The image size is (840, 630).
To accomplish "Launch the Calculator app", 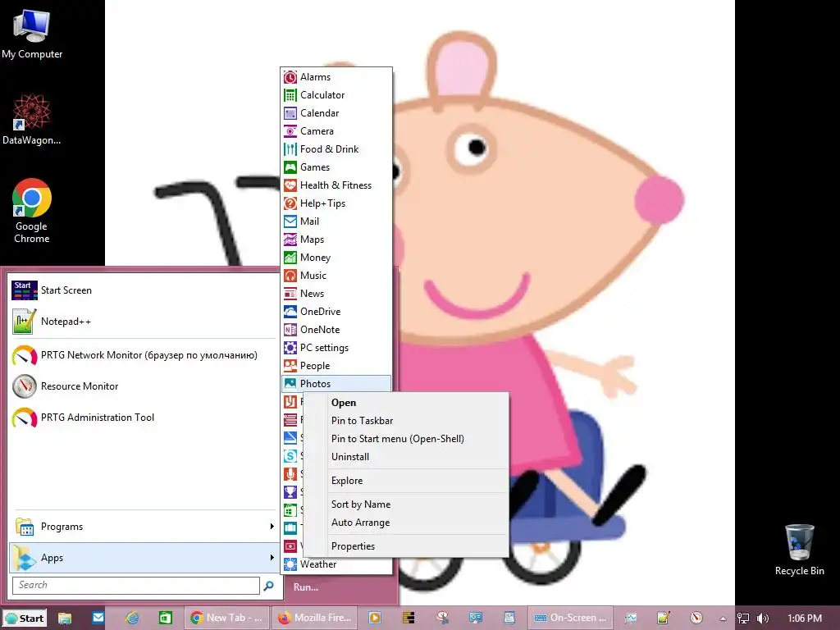I will coord(336,95).
